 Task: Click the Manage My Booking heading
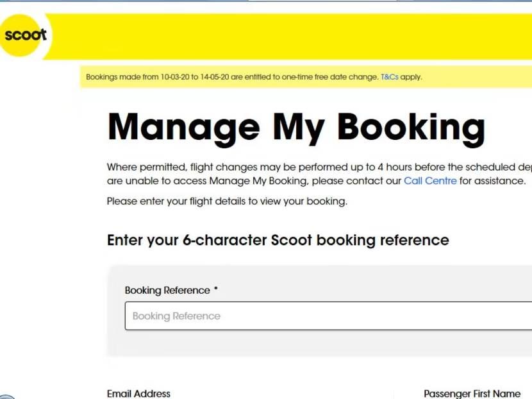tap(296, 126)
